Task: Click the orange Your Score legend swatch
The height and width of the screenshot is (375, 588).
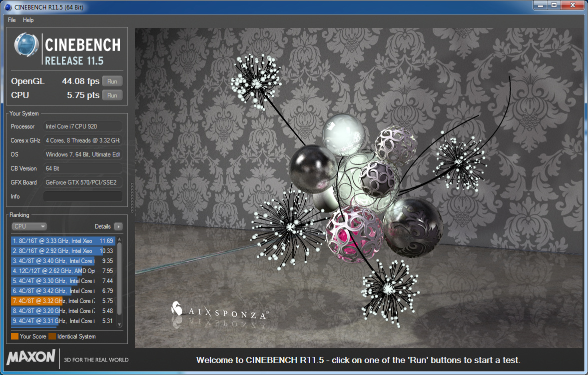Action: [14, 336]
